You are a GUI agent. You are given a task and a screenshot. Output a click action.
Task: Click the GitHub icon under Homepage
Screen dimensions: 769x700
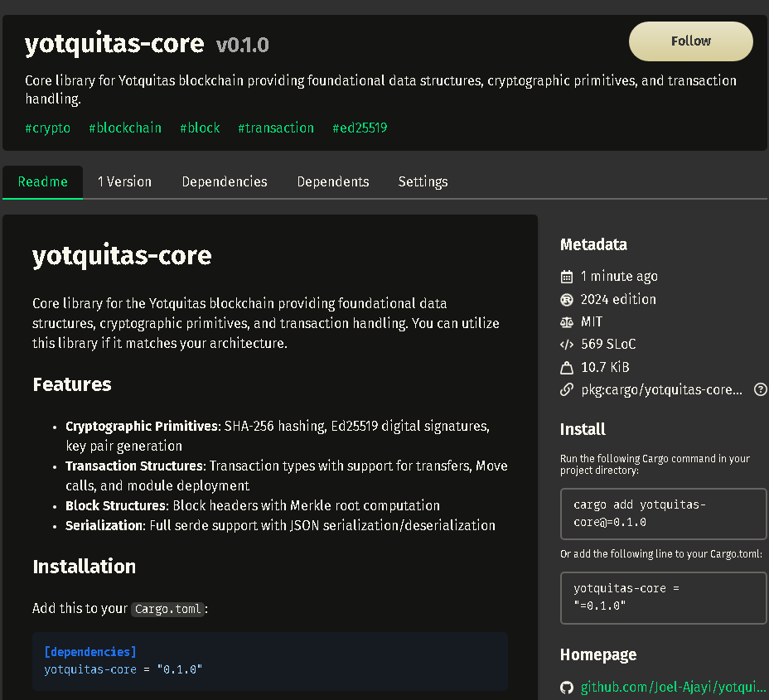[x=567, y=688]
